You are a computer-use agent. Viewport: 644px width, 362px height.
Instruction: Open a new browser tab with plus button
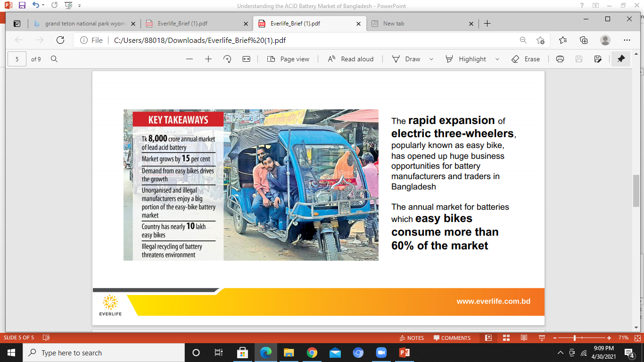point(487,24)
